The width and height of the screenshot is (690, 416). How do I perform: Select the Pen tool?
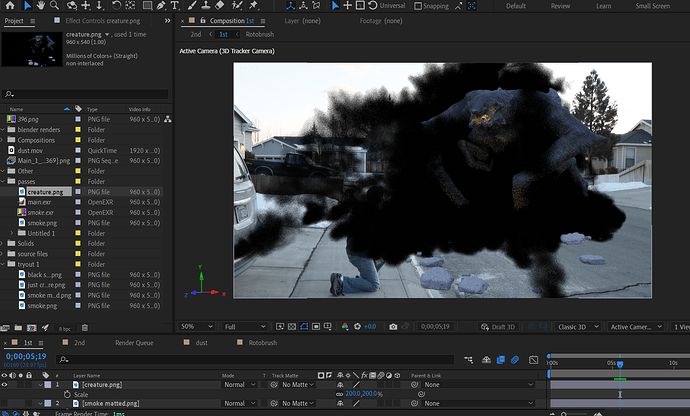[161, 5]
